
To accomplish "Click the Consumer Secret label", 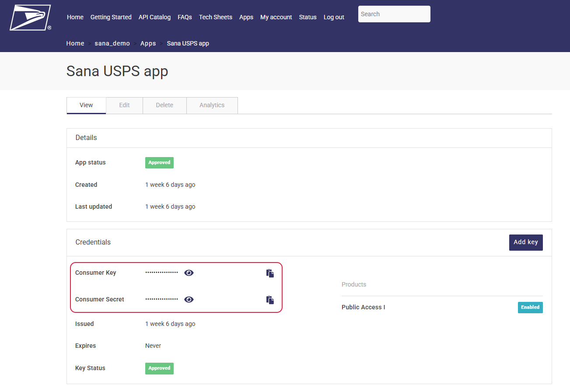I will pyautogui.click(x=100, y=299).
